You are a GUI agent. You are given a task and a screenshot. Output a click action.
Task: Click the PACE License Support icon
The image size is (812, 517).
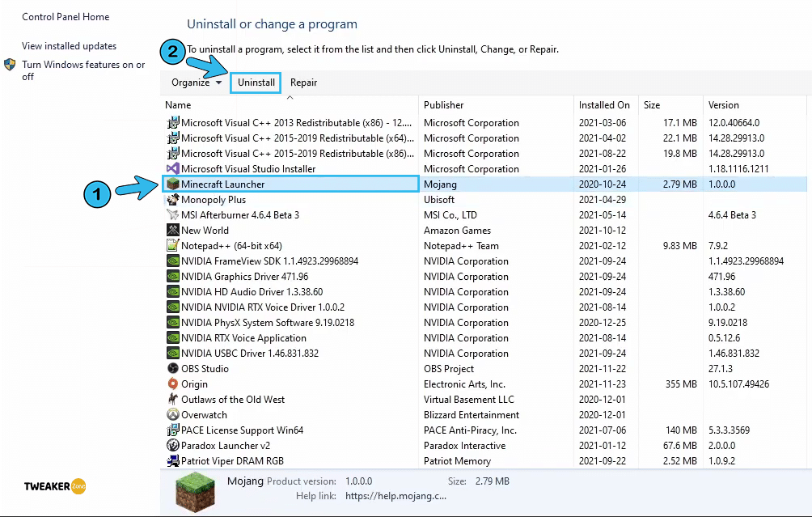click(173, 430)
